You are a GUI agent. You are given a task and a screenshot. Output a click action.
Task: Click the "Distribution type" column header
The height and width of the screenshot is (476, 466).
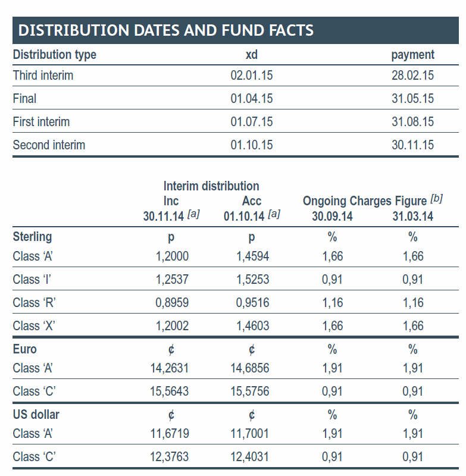click(55, 55)
